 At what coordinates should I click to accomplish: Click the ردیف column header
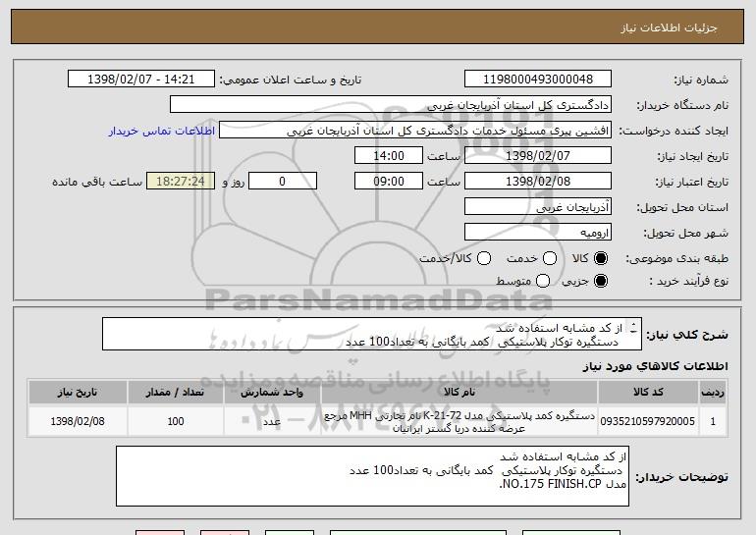click(713, 393)
